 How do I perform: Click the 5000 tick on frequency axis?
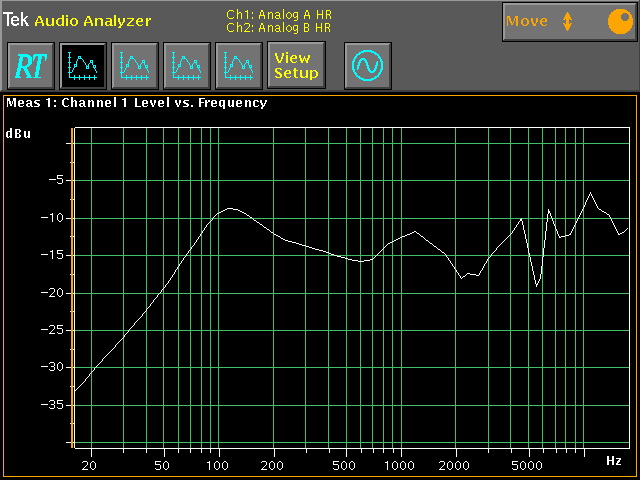pos(528,466)
